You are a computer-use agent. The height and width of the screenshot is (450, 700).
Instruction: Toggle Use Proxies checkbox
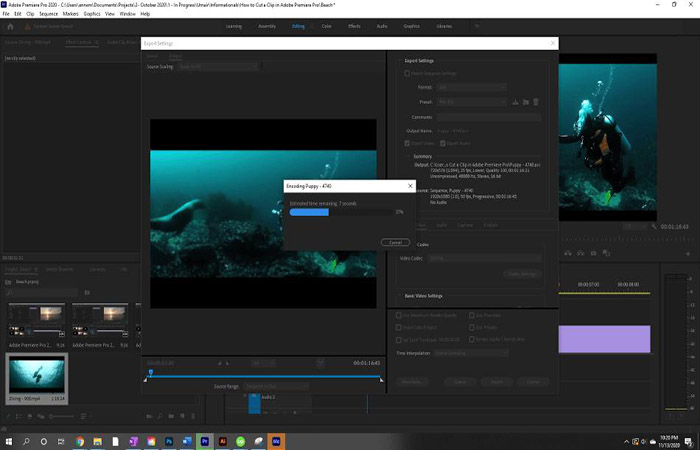[x=471, y=327]
